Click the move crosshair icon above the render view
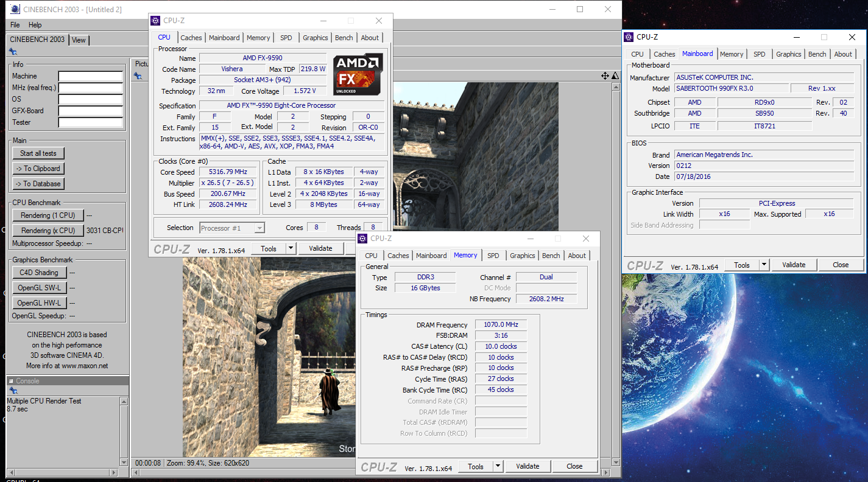 (x=605, y=76)
